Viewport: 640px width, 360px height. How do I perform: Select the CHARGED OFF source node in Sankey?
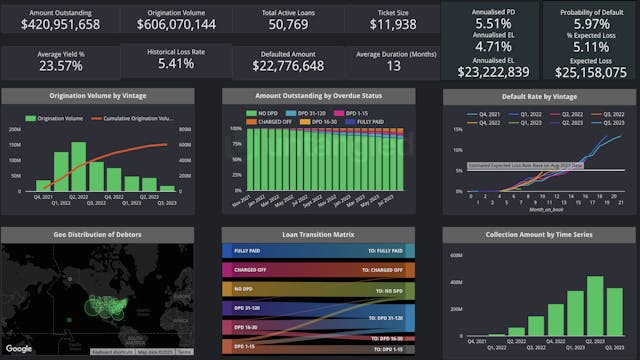227,270
